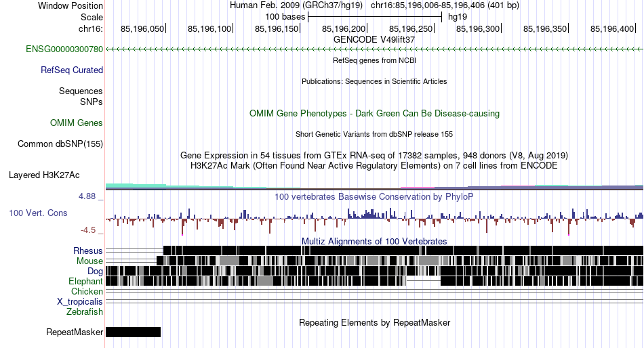Open the Layered H3K27Ac track label
The image size is (644, 348).
coord(44,175)
